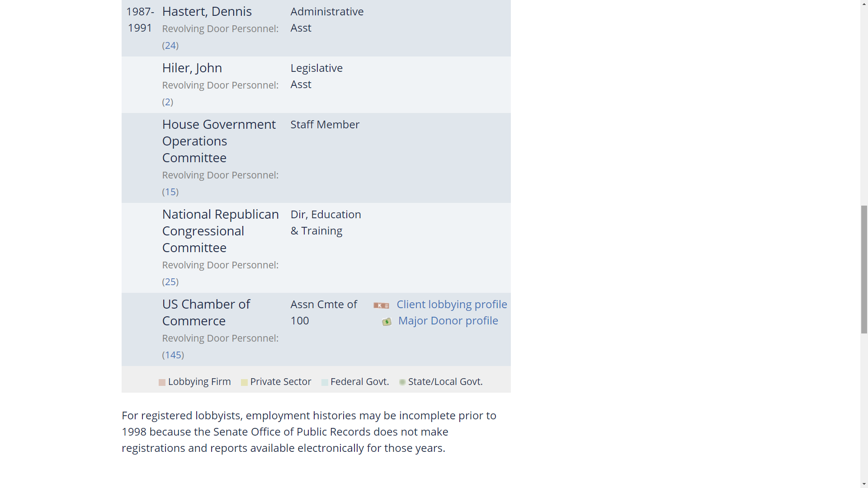Viewport: 868px width, 488px height.
Task: Open US Chamber of Commerce entry
Action: (206, 312)
